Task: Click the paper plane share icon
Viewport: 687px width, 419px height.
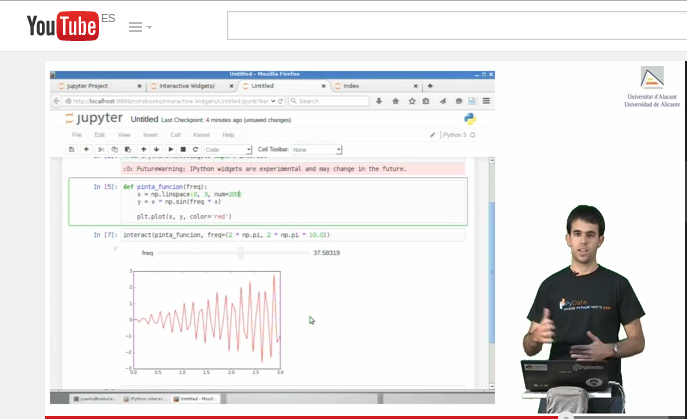Action: (x=443, y=101)
